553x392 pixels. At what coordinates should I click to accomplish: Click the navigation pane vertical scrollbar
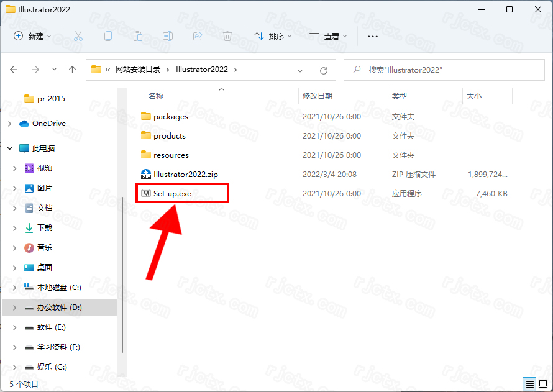click(x=122, y=248)
